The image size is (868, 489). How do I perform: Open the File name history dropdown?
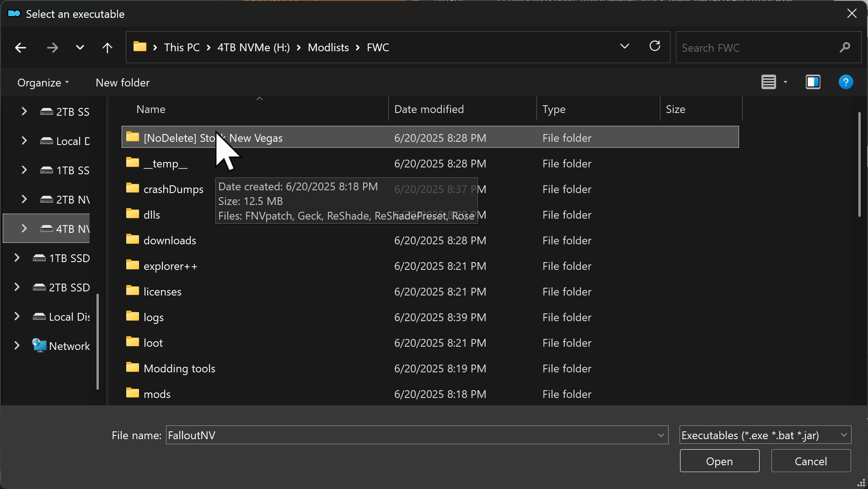click(661, 435)
